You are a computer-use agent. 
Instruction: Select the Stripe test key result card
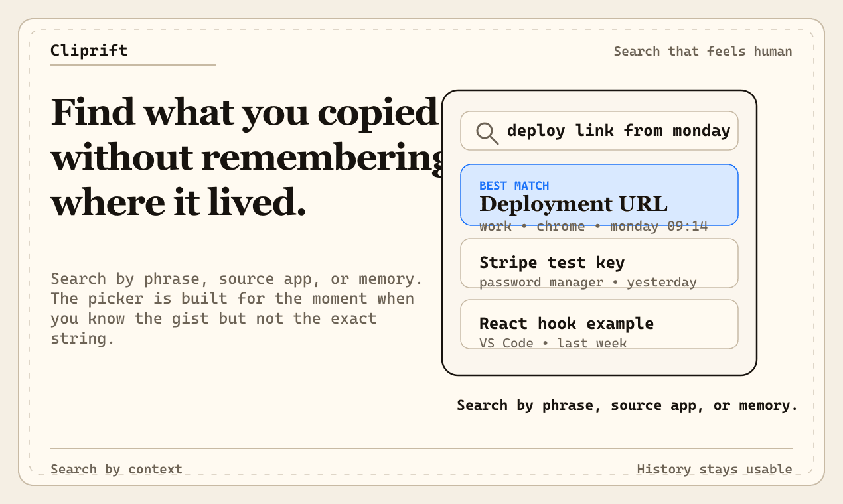[599, 263]
